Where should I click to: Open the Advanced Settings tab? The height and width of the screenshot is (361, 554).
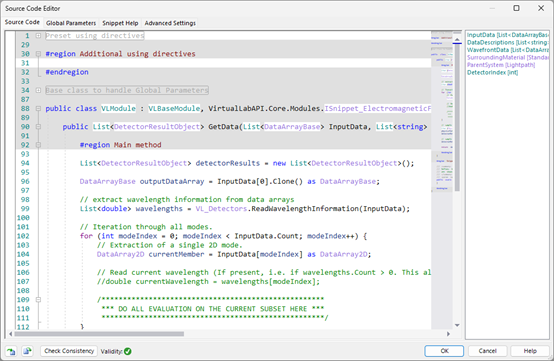170,23
